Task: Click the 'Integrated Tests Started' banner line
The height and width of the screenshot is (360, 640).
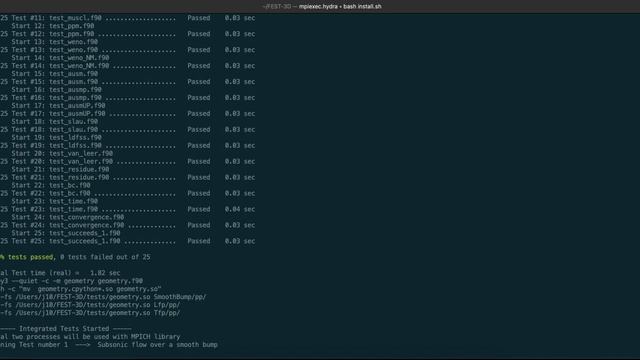Action: [x=66, y=329]
